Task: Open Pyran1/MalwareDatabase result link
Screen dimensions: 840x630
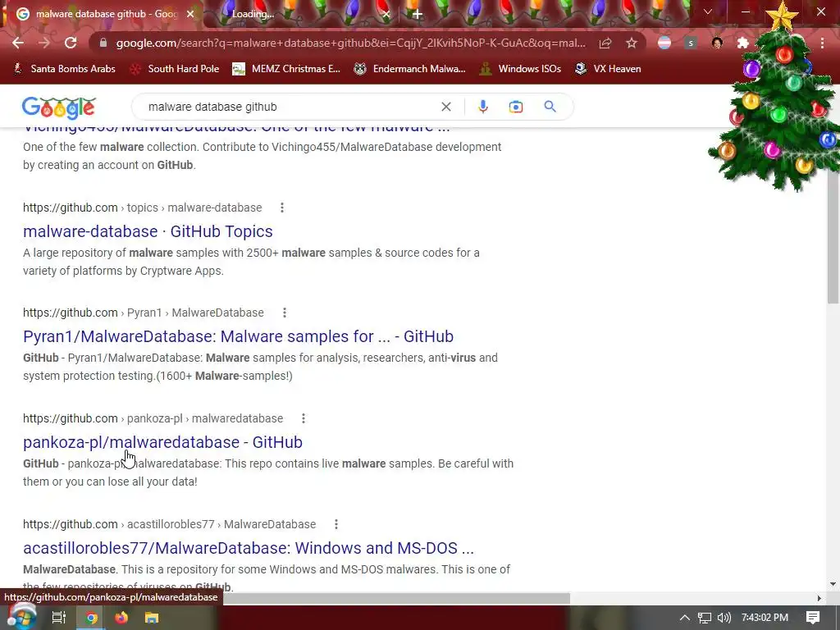Action: coord(239,336)
